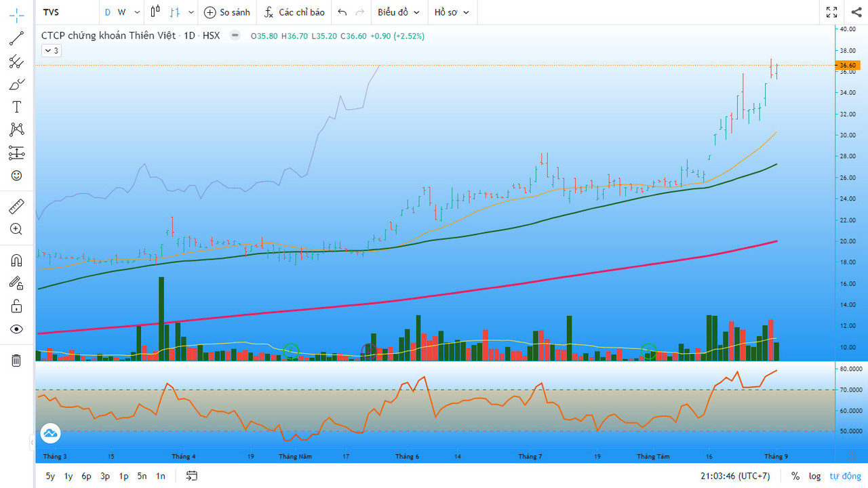Toggle log scale mode
This screenshot has height=488, width=868.
(814, 476)
